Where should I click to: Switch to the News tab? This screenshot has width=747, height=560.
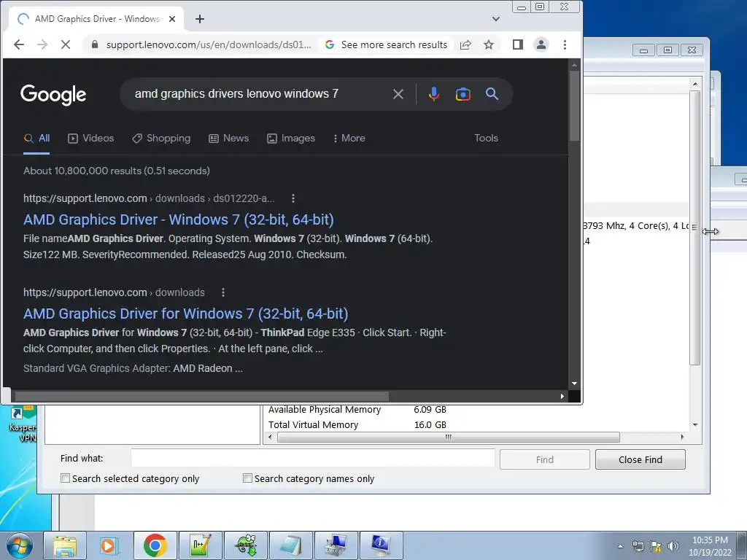tap(228, 138)
